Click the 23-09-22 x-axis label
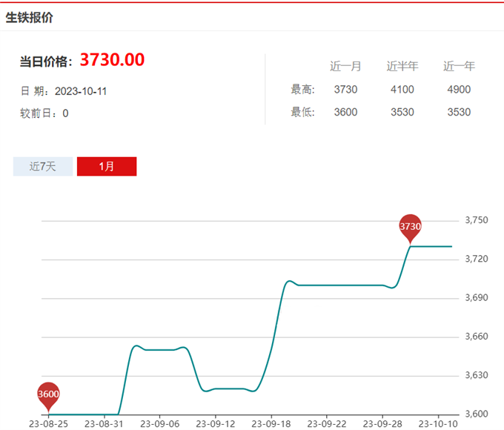Viewport: 504px width, 430px height. coord(327,424)
